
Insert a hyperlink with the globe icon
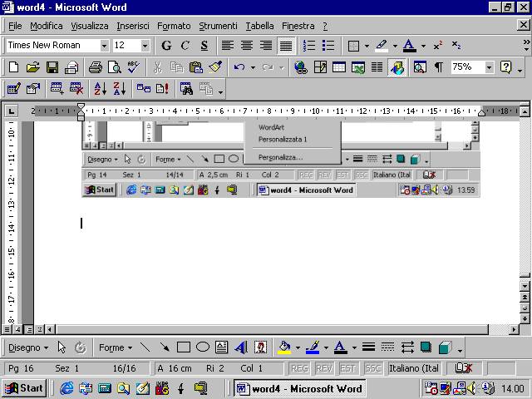[x=301, y=67]
